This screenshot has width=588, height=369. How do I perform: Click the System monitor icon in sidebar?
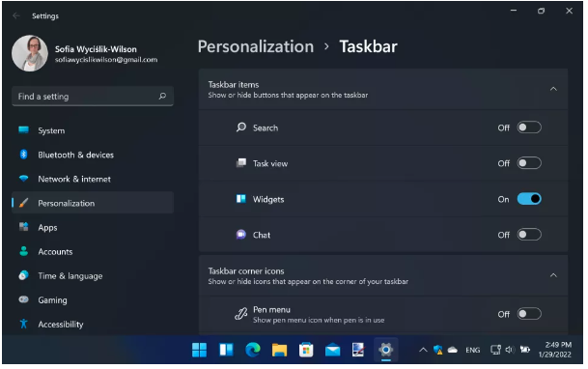[x=23, y=130]
